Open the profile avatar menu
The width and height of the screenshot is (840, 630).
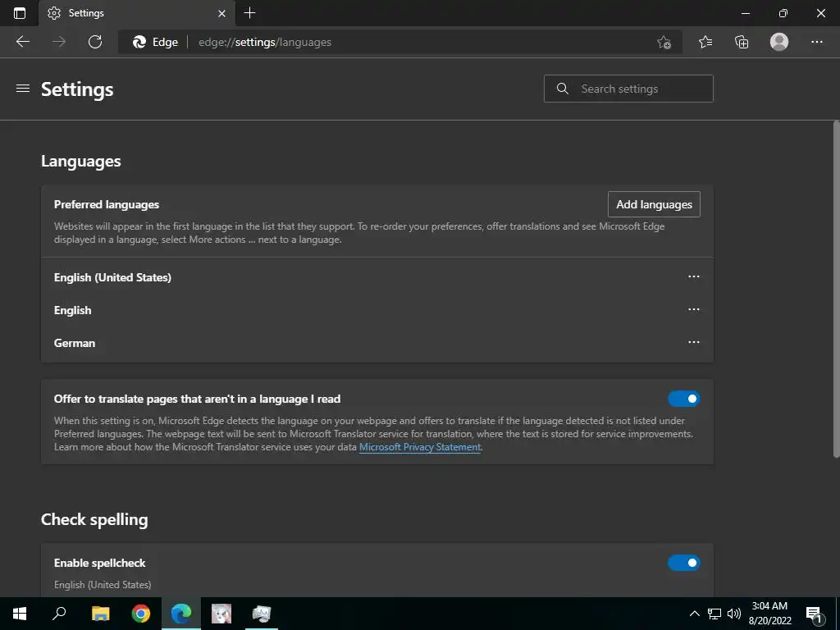tap(779, 42)
